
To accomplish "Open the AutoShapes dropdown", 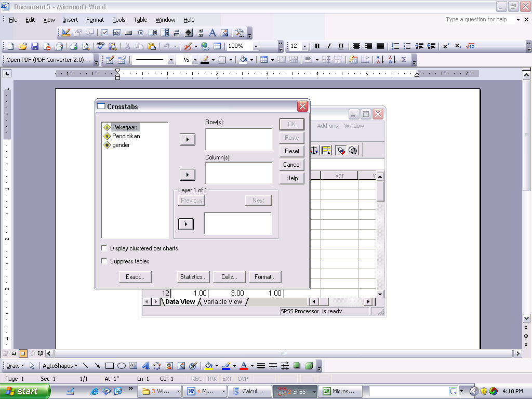I will pos(60,366).
